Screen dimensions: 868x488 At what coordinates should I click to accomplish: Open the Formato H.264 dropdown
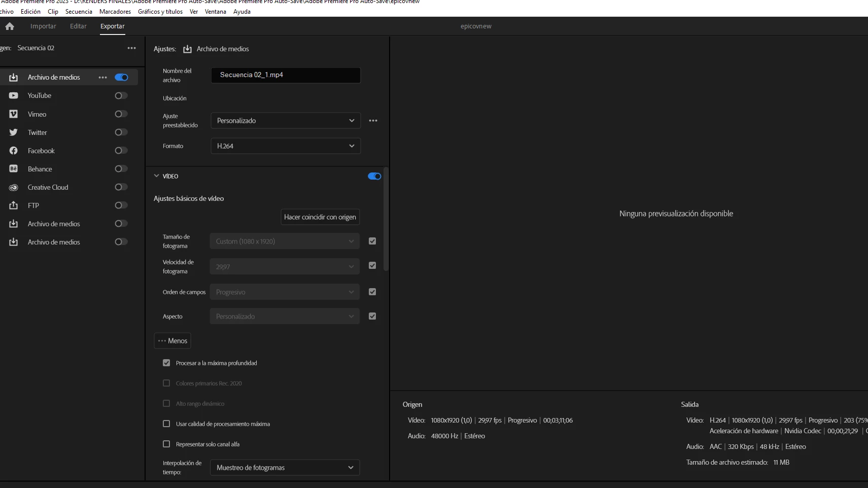(x=286, y=146)
